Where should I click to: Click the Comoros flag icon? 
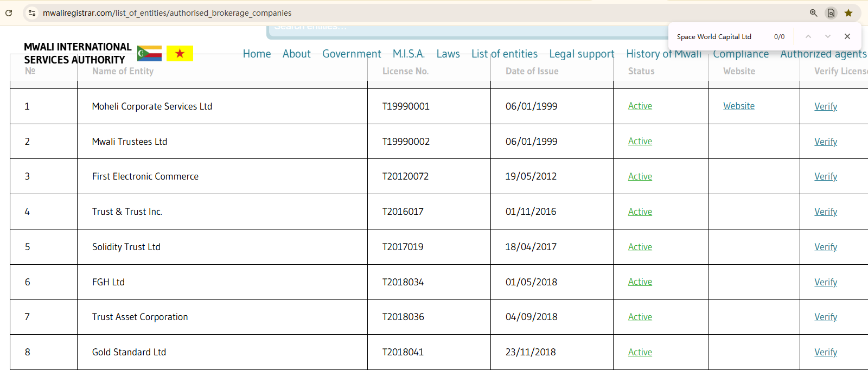tap(149, 53)
